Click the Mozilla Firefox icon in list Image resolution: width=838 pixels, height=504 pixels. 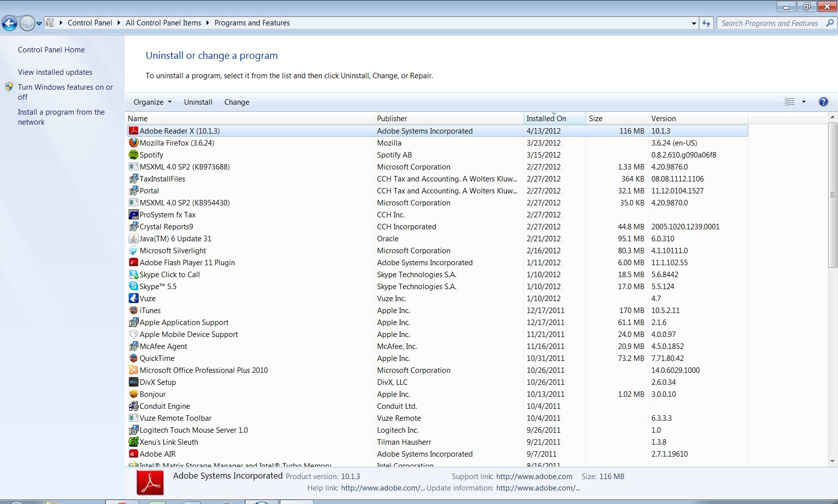point(133,143)
